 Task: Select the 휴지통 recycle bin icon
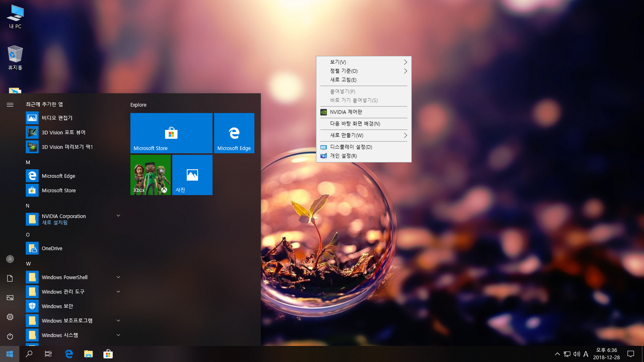tap(15, 58)
